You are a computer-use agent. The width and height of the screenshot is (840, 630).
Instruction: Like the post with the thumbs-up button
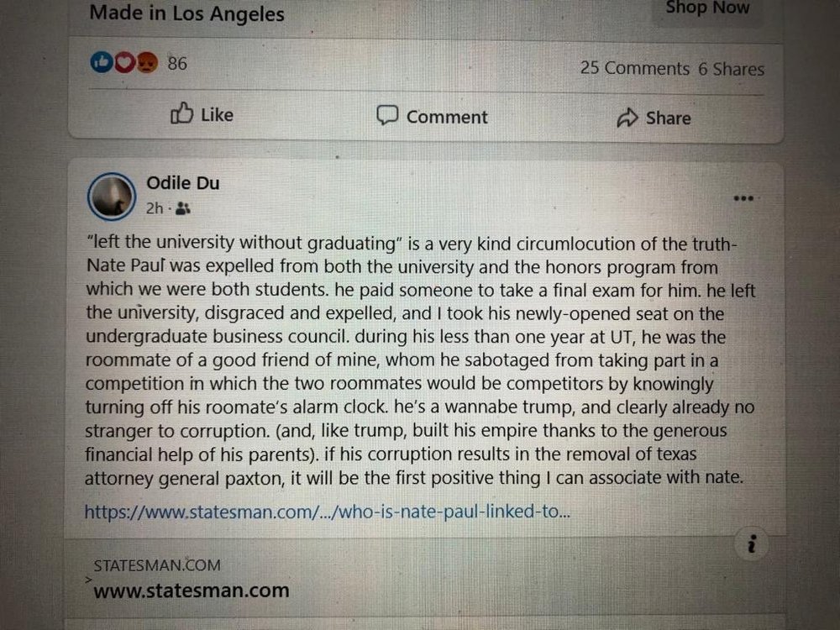coord(202,115)
